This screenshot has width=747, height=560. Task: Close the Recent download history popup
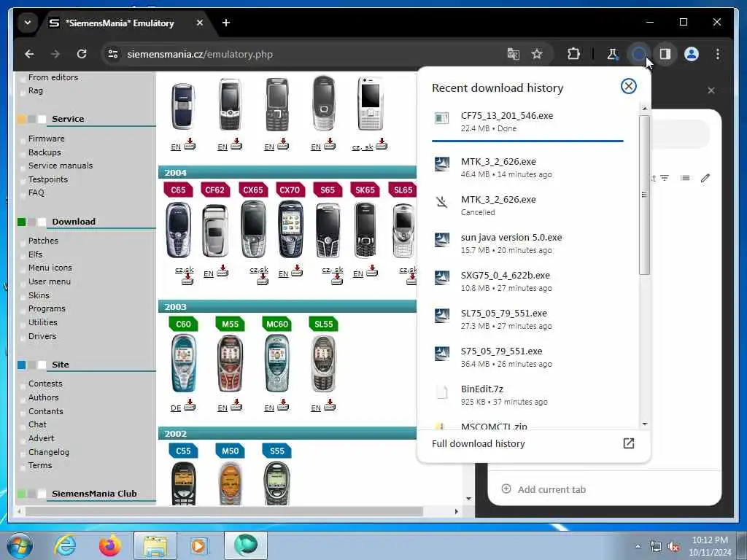628,86
